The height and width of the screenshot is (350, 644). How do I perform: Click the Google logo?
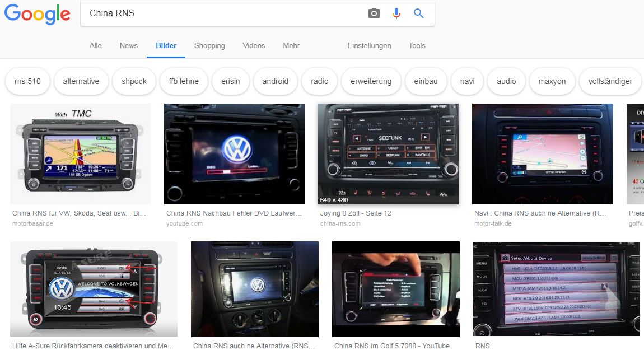[37, 14]
